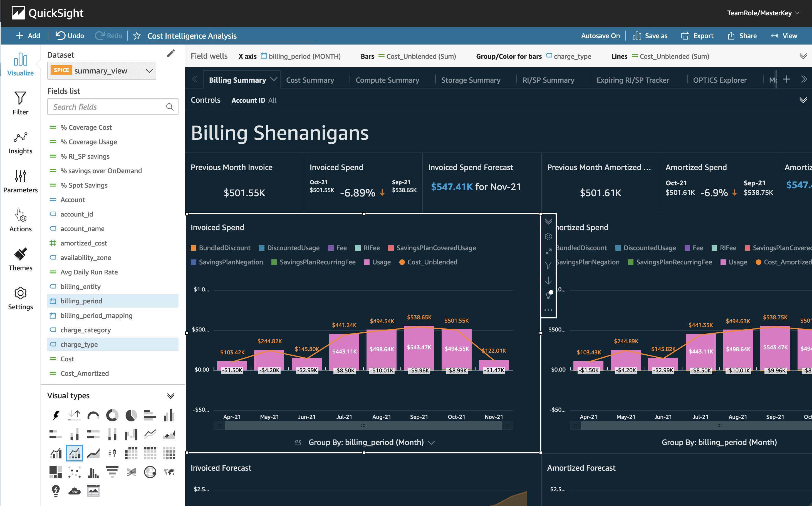Viewport: 812px width, 506px height.
Task: Select the pie chart visual type
Action: (x=131, y=415)
